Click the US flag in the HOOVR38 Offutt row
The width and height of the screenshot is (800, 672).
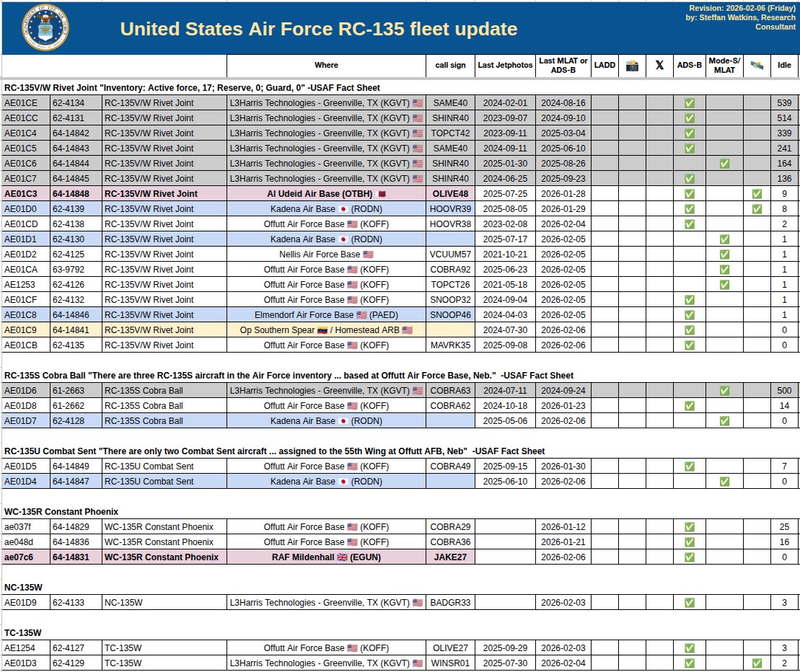click(352, 224)
